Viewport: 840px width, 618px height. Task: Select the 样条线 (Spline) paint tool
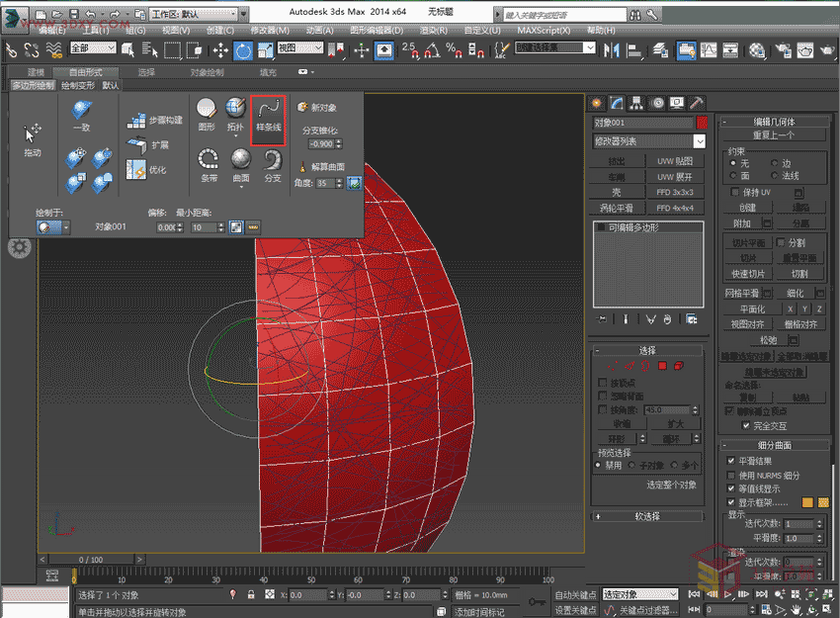[269, 113]
